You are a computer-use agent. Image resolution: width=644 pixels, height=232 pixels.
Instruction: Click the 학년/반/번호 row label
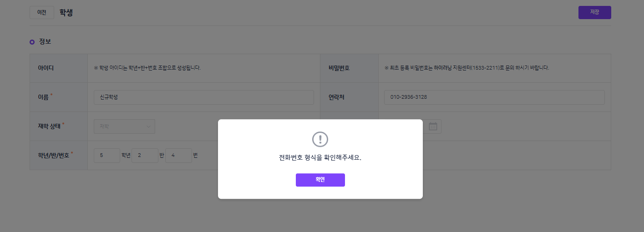pyautogui.click(x=54, y=156)
